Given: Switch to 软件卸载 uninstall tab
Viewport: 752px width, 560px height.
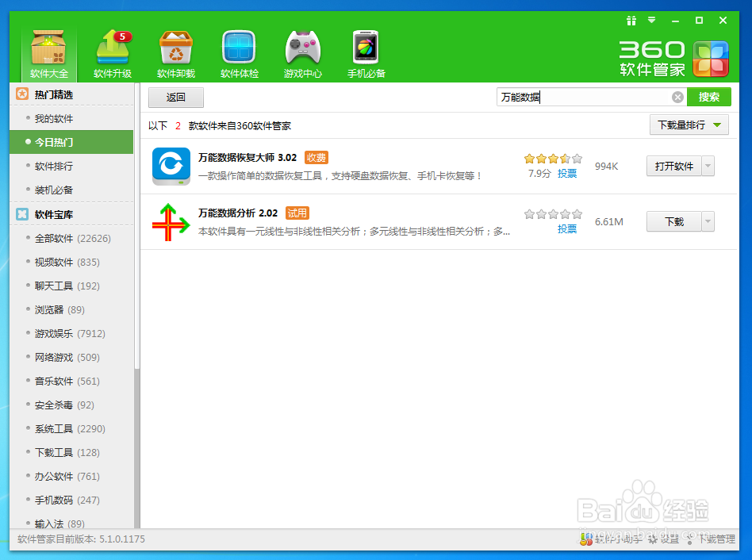Looking at the screenshot, I should 176,54.
